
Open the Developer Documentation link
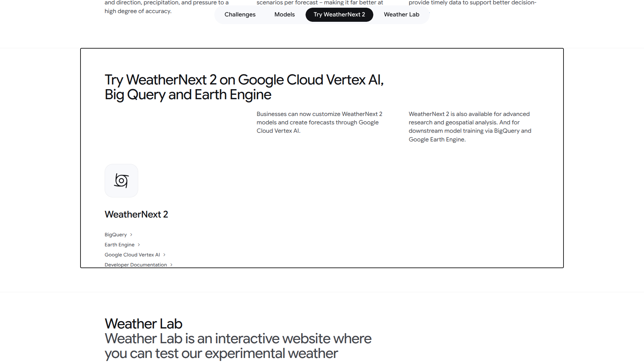[x=135, y=264]
